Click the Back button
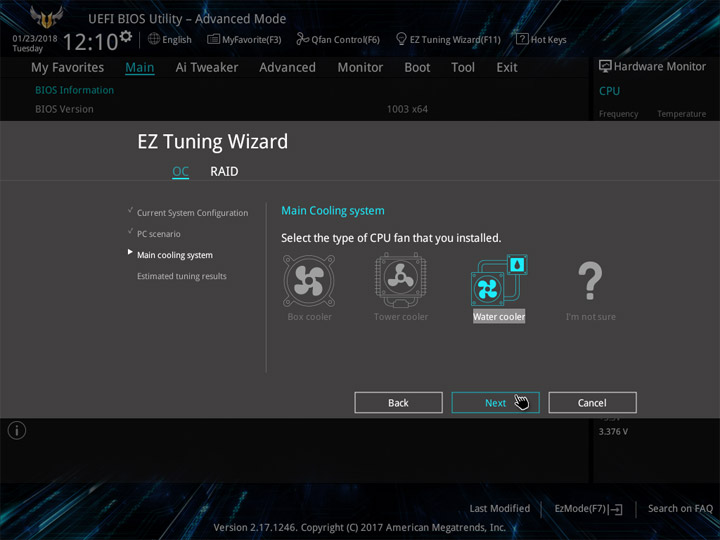 tap(398, 403)
